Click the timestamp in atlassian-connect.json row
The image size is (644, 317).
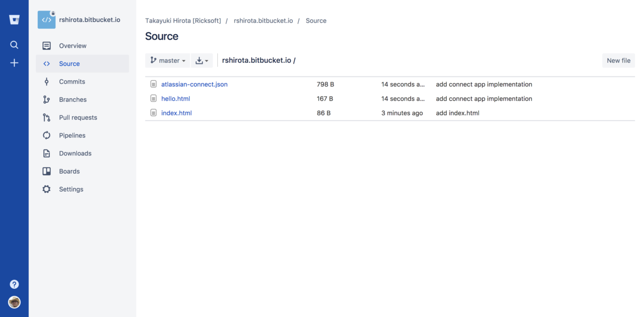tap(403, 85)
